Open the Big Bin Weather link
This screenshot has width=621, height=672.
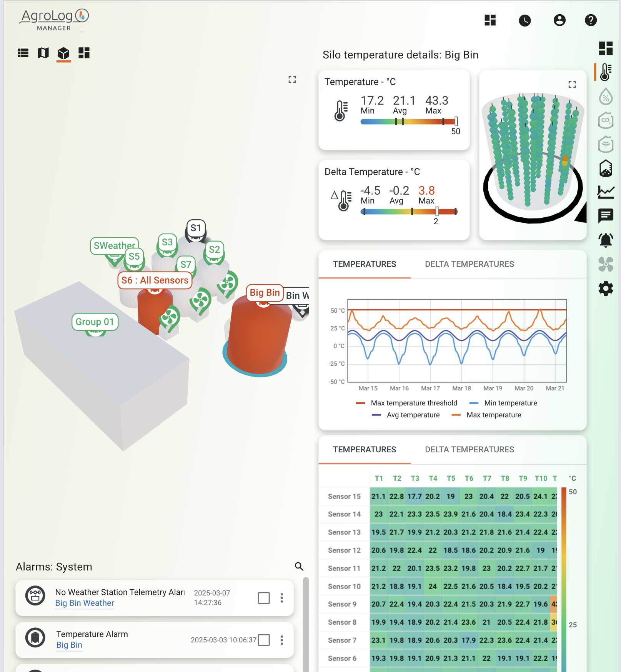[x=84, y=603]
